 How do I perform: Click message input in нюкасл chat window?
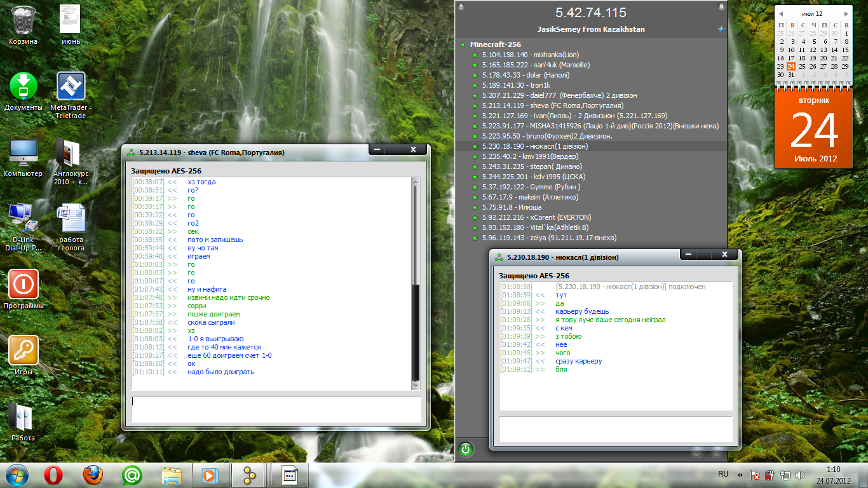point(615,428)
